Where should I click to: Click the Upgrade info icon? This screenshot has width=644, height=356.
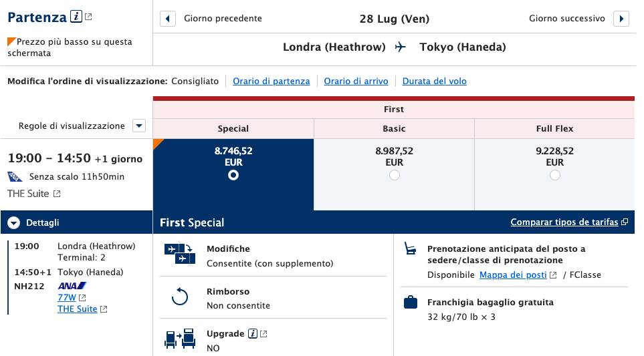point(253,333)
